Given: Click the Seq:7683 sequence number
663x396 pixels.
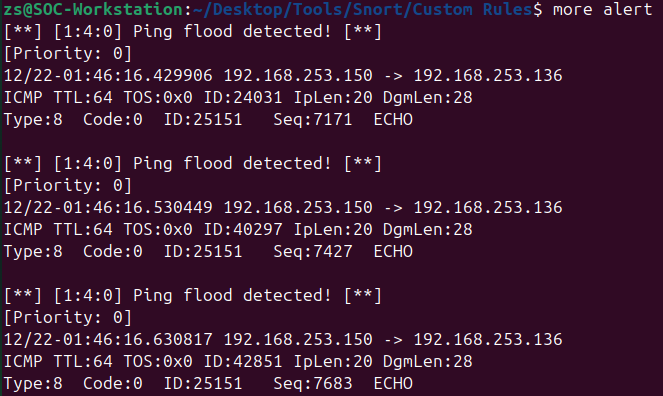Looking at the screenshot, I should pos(313,383).
